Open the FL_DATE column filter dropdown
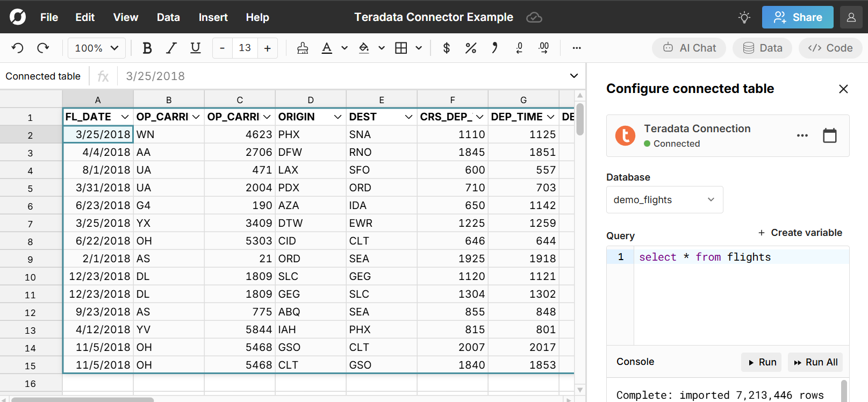Screen dimensions: 868x402 click(x=125, y=117)
